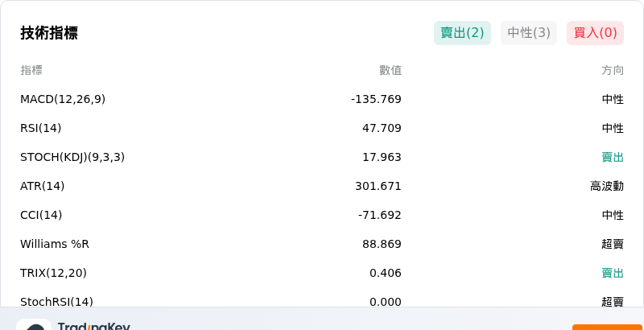Click the orange button at bottom right

[608, 327]
